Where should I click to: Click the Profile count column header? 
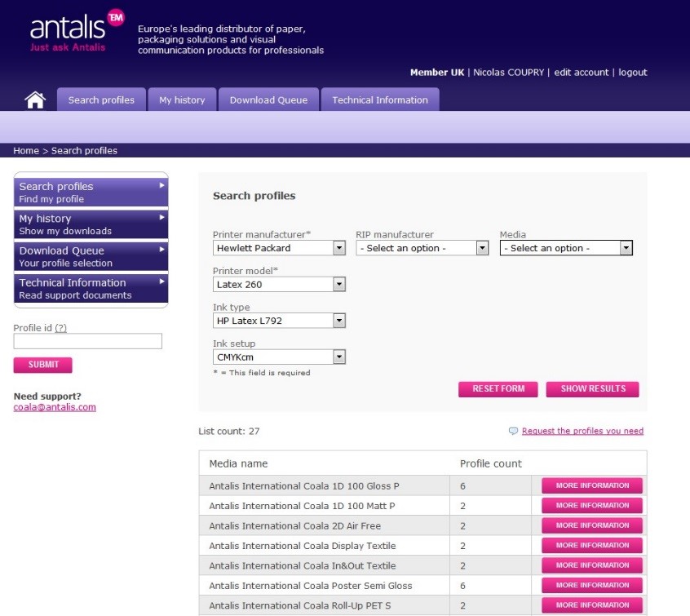click(491, 463)
